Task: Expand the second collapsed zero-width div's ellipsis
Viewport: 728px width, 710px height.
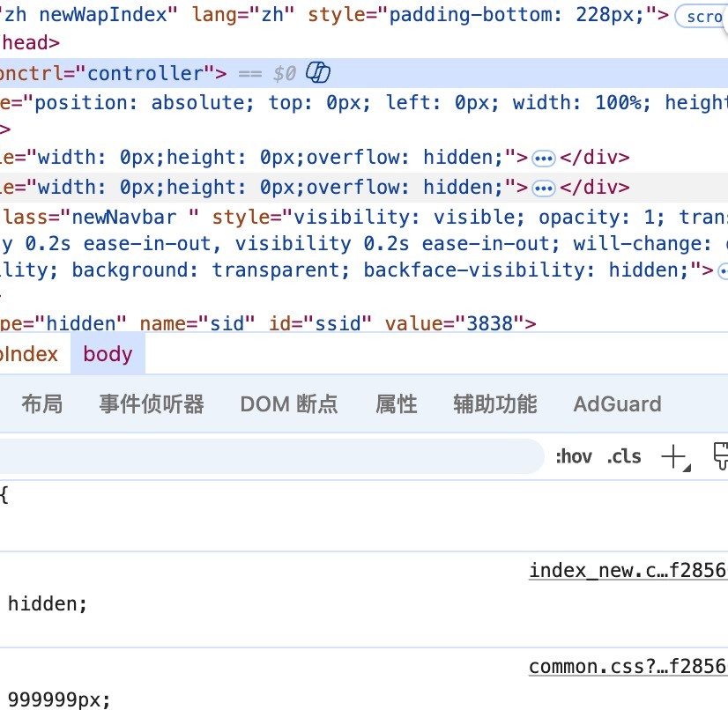Action: click(x=544, y=188)
